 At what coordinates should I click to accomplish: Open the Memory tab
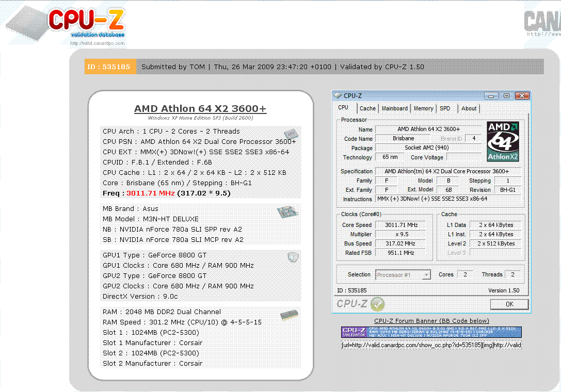[x=423, y=108]
